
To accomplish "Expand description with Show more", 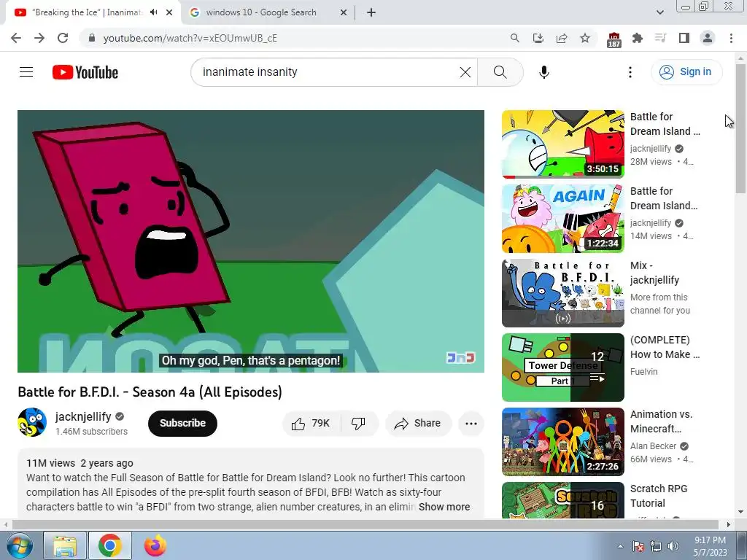I will (x=444, y=507).
